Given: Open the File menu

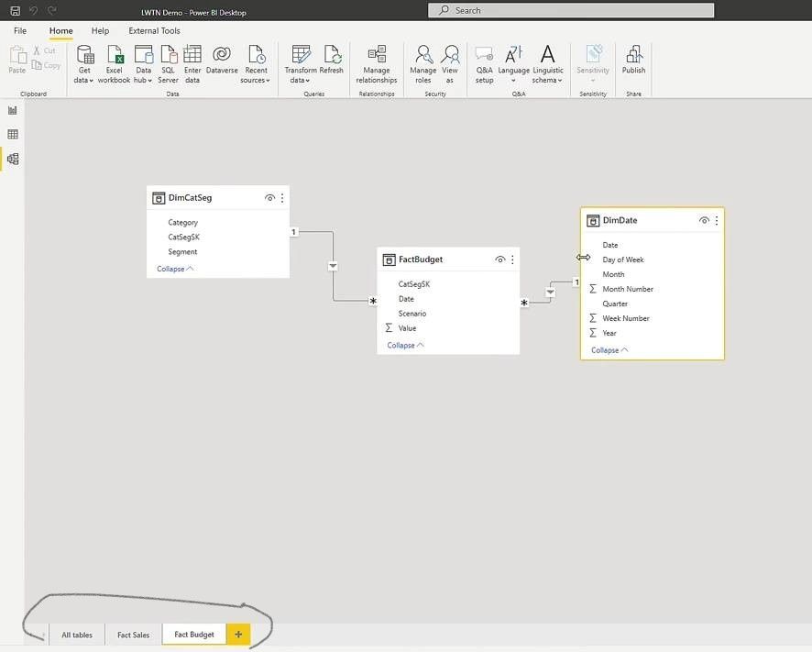Looking at the screenshot, I should coord(20,30).
